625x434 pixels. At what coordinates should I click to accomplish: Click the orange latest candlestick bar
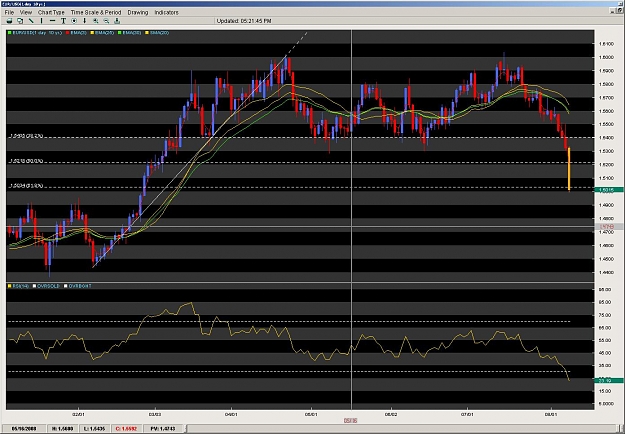click(x=569, y=169)
